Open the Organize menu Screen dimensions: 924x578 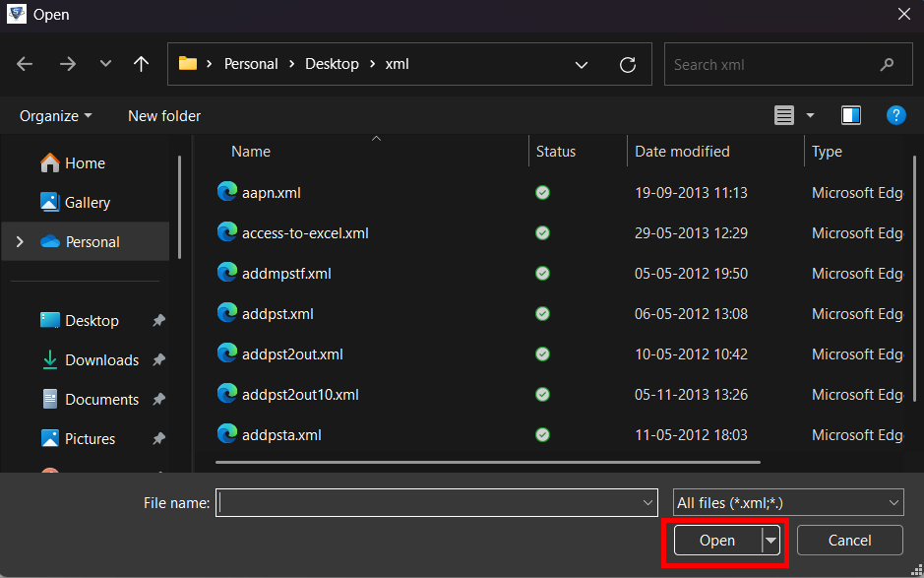tap(56, 115)
